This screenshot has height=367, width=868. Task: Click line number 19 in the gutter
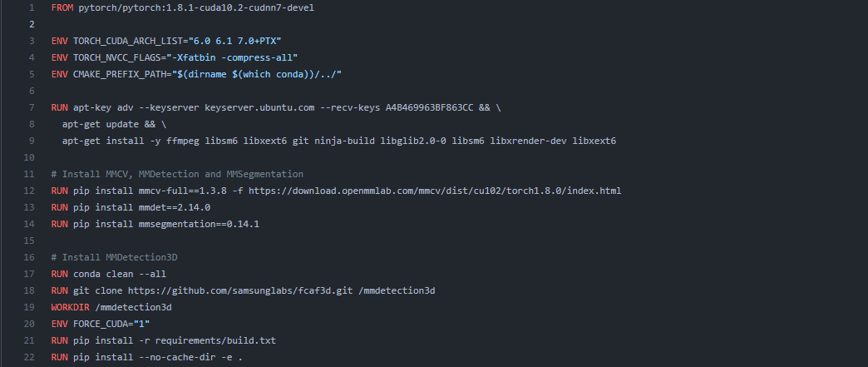(x=29, y=307)
